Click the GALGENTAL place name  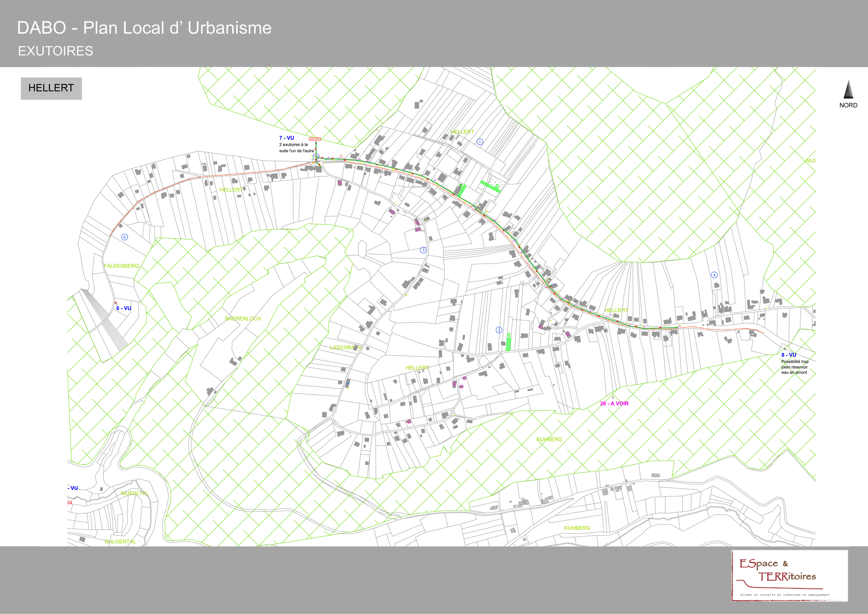(x=120, y=541)
